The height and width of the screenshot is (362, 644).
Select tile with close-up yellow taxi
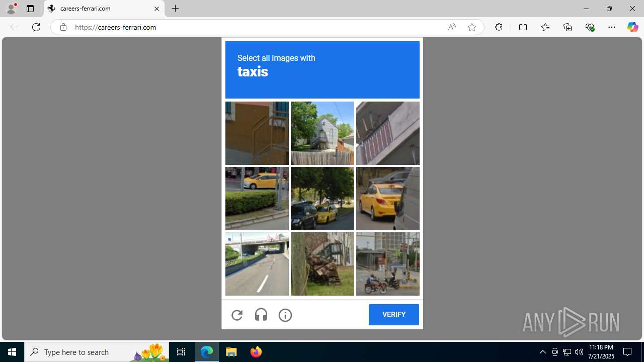pos(388,199)
